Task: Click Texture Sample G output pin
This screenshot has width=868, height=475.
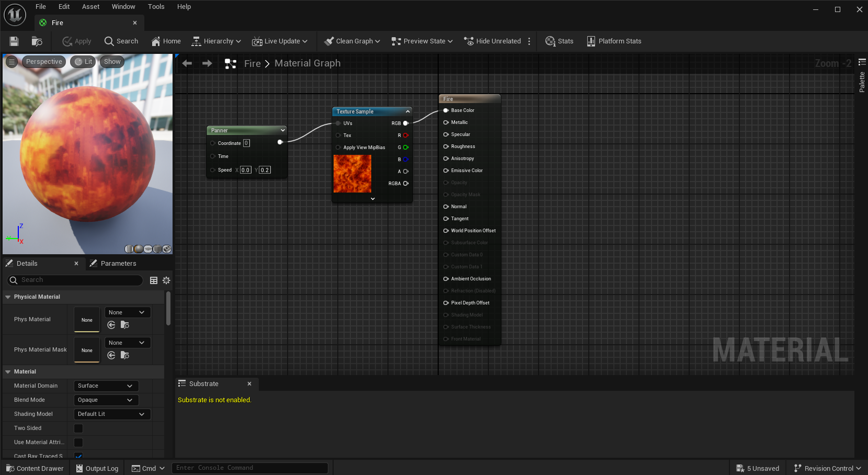Action: 406,148
